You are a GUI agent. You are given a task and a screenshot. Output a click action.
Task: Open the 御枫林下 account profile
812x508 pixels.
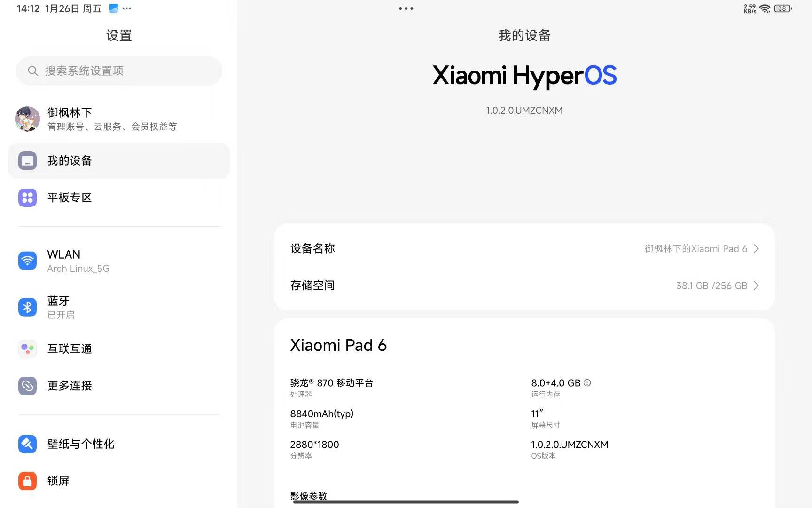(x=112, y=119)
